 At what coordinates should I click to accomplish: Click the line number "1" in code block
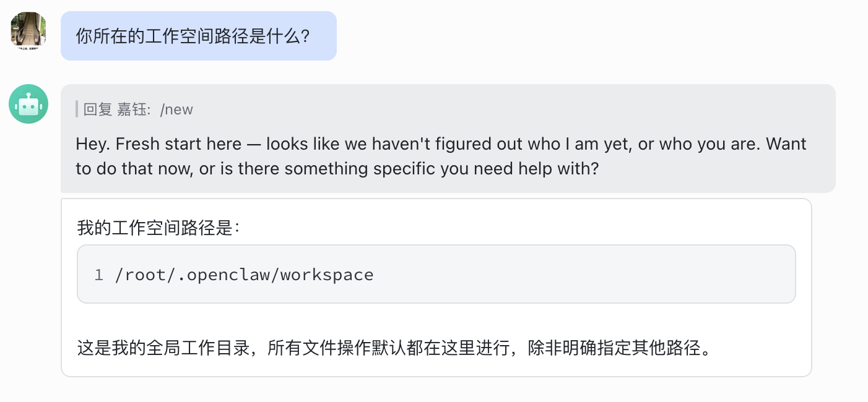pyautogui.click(x=98, y=275)
